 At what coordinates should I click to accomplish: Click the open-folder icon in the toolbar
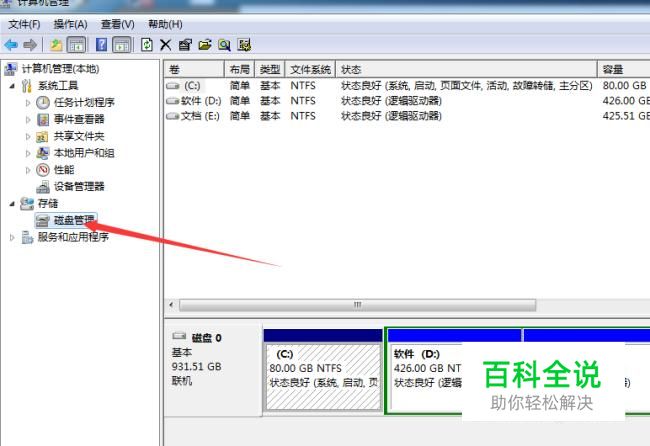(205, 45)
